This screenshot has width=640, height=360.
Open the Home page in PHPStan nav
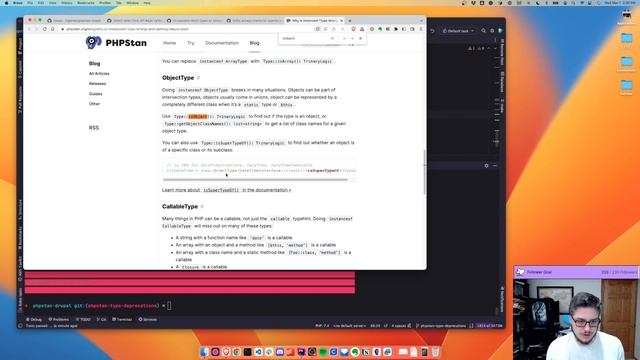tap(169, 43)
